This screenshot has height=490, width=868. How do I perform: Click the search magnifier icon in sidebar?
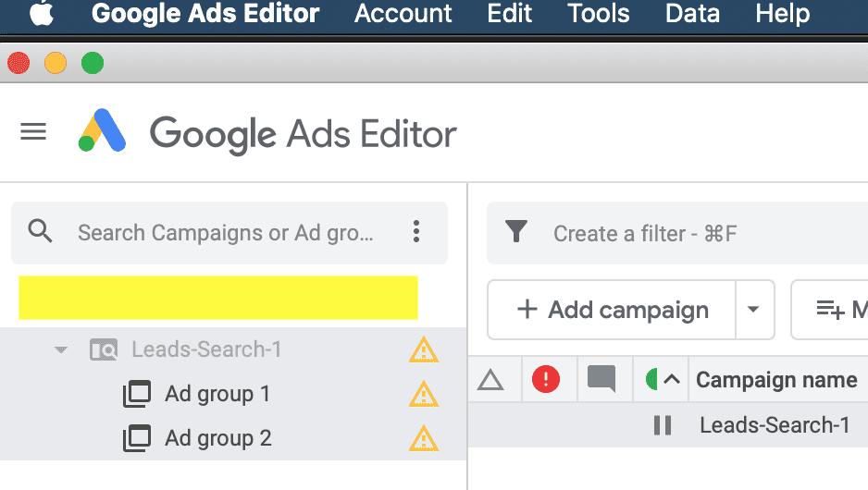pos(40,231)
